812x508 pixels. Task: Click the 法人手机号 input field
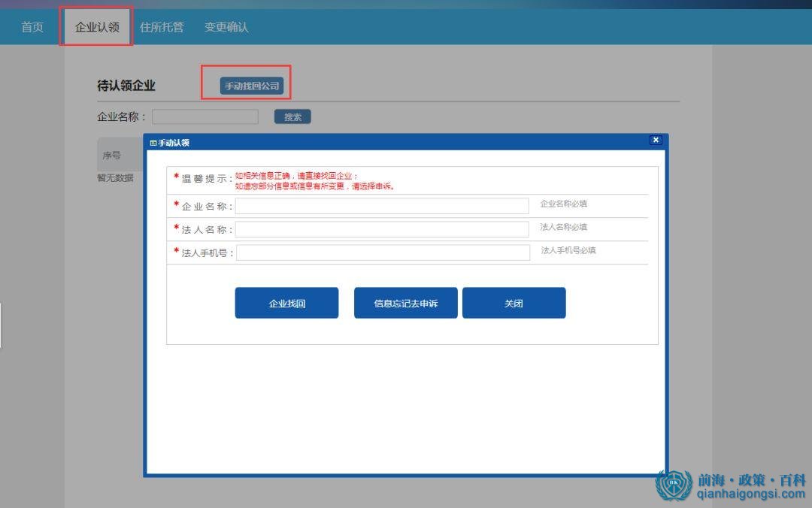382,252
